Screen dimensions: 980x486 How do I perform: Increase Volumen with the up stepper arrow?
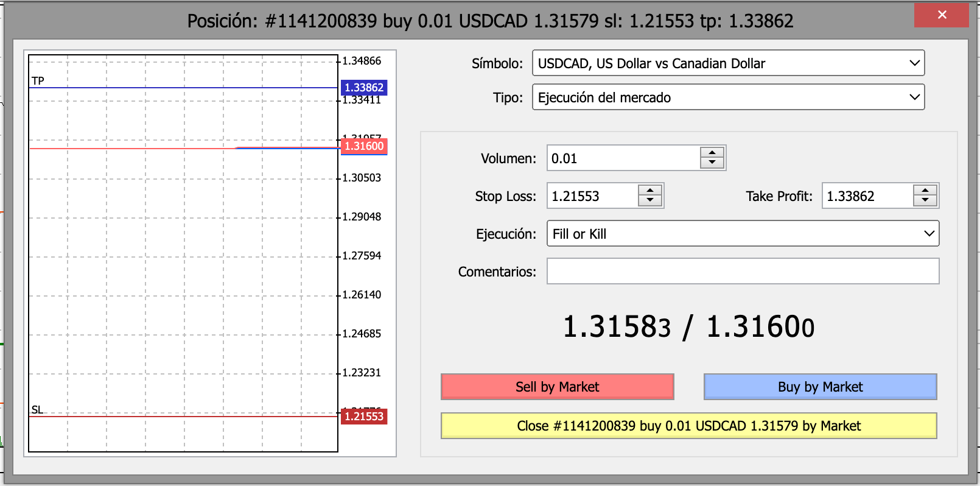(x=712, y=152)
